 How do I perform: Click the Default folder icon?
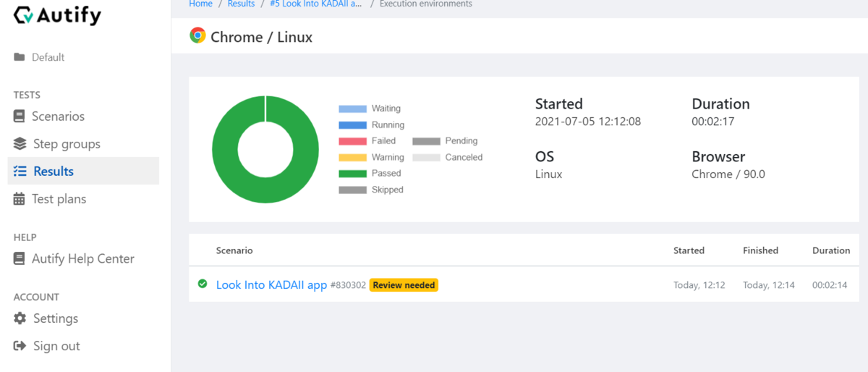(20, 57)
